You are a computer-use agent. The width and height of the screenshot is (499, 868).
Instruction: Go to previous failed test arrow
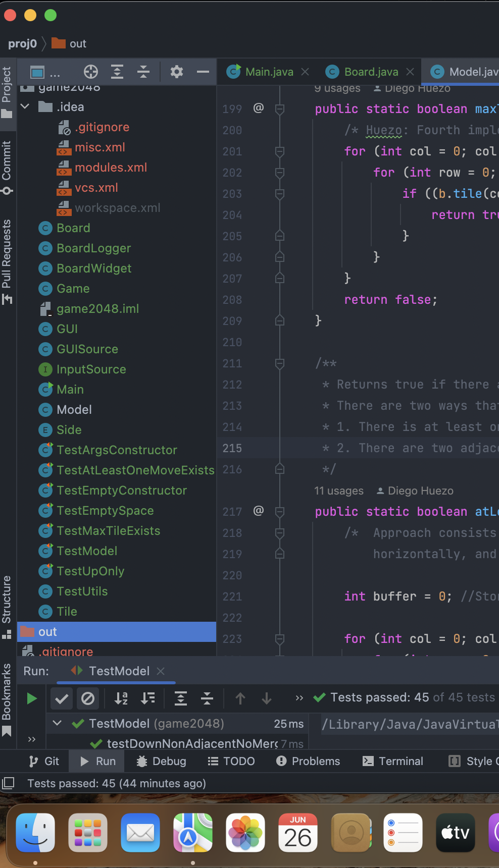click(240, 698)
